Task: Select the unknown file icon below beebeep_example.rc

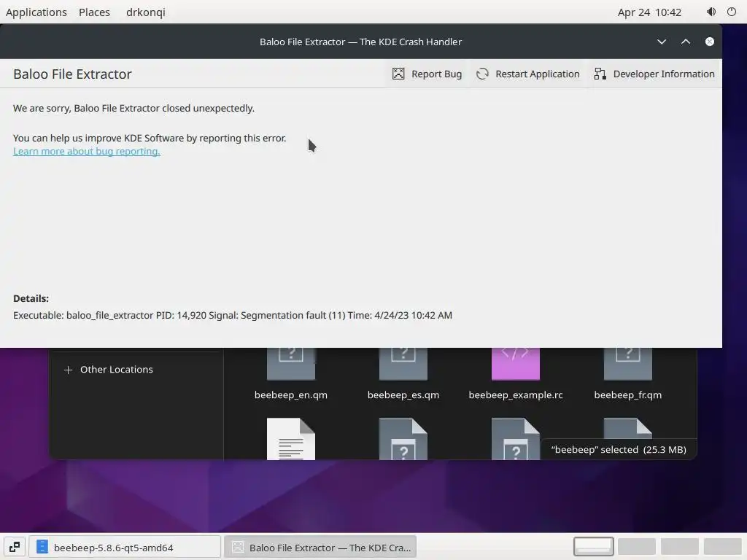Action: 516,438
